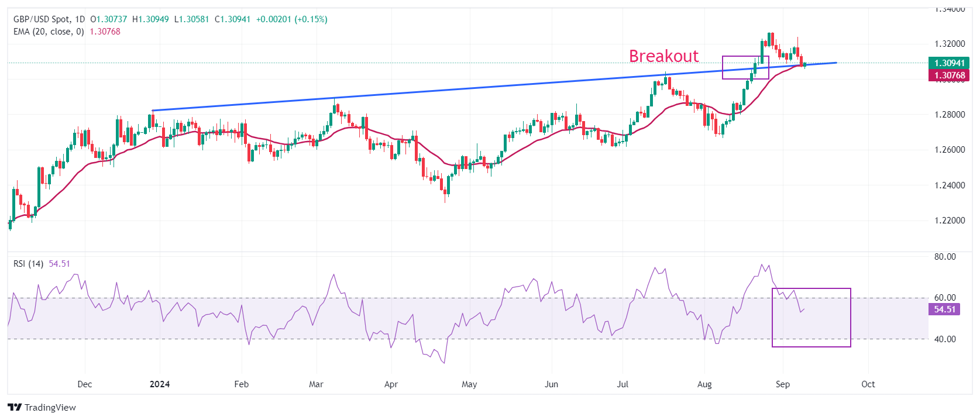Screen dimensions: 980x420
Task: Open the EMA (20, close, 0) indicator legend
Action: pyautogui.click(x=49, y=32)
